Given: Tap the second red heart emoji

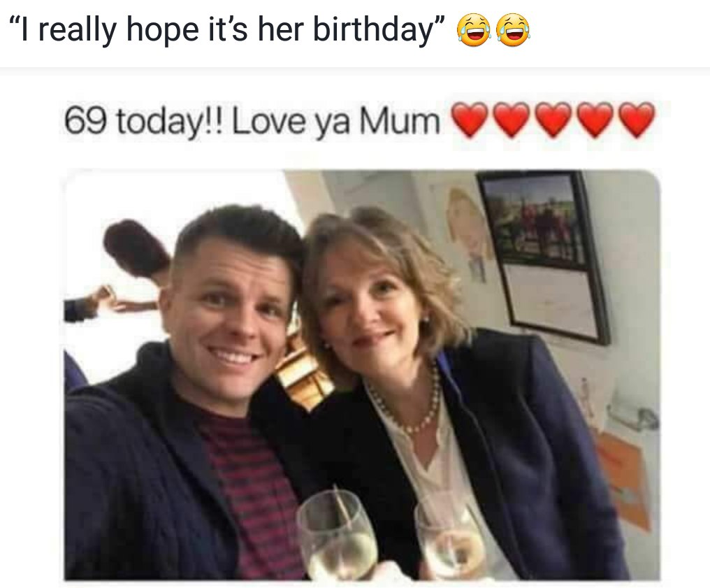Looking at the screenshot, I should point(512,120).
